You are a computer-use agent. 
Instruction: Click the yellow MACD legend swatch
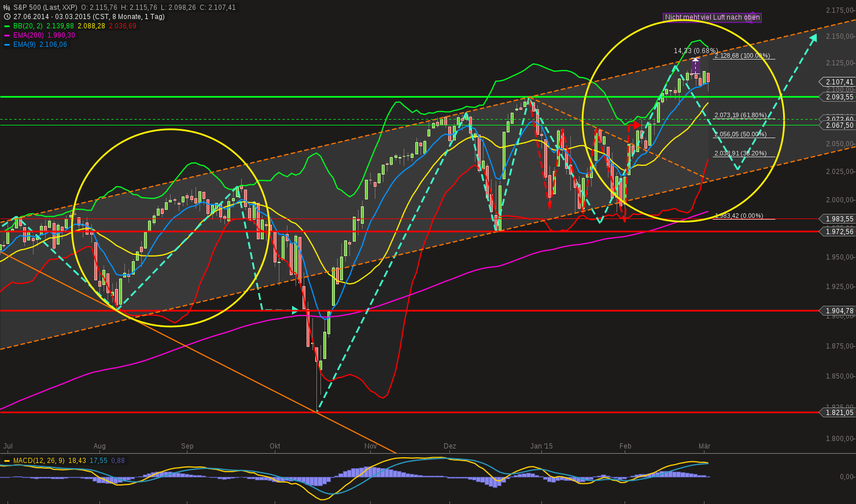7,461
